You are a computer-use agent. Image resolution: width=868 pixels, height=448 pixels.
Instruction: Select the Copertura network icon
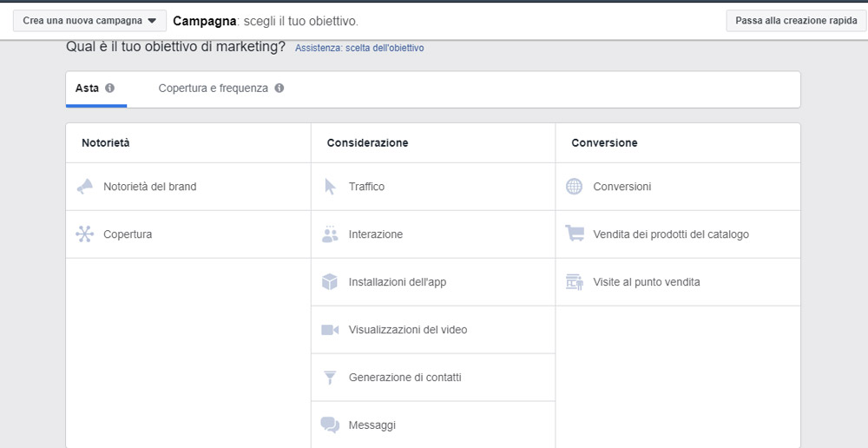[x=84, y=234]
